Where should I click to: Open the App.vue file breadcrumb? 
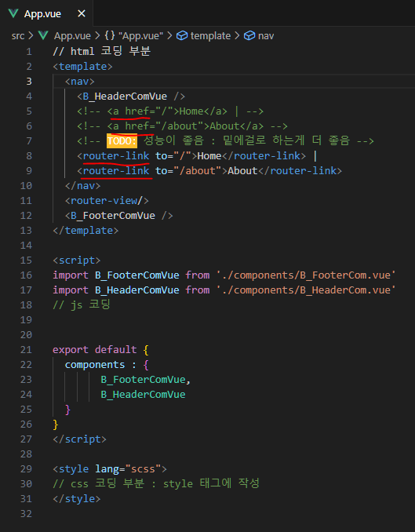(72, 35)
